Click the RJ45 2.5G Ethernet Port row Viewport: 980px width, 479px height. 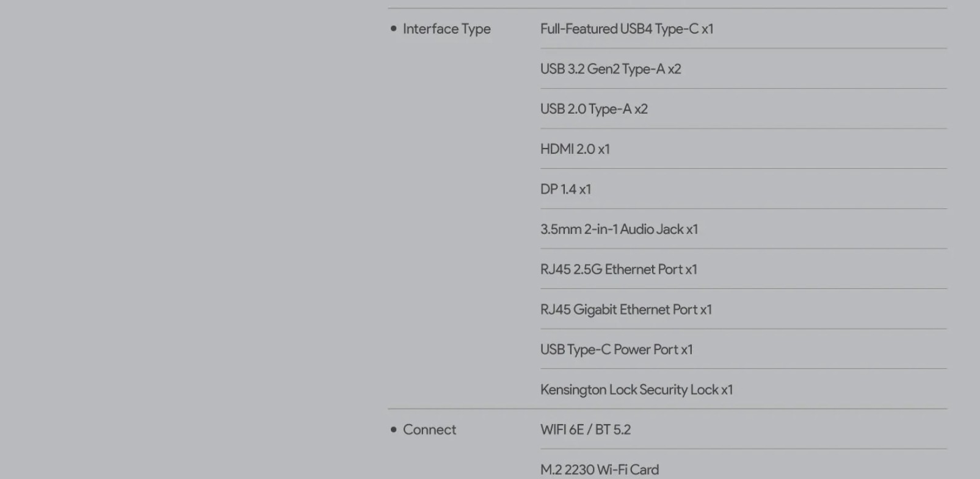click(x=618, y=269)
